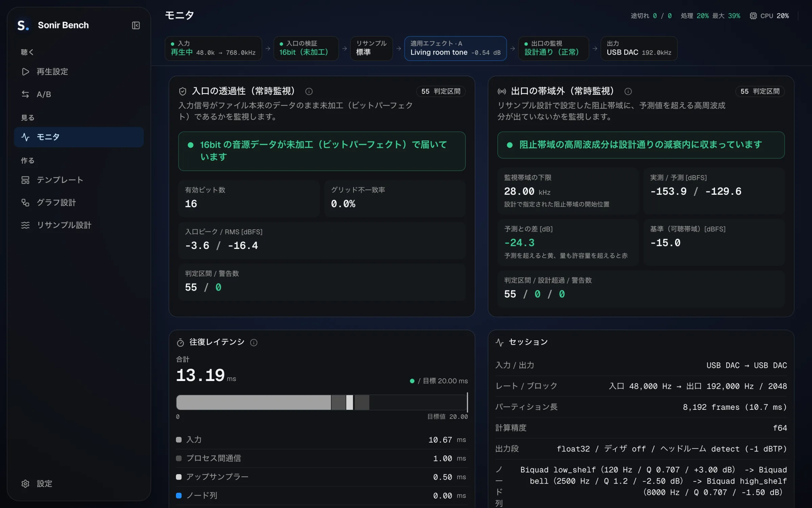Select the 適用エフェクト Living room tone chip
Viewport: 812px width, 508px height.
[455, 48]
